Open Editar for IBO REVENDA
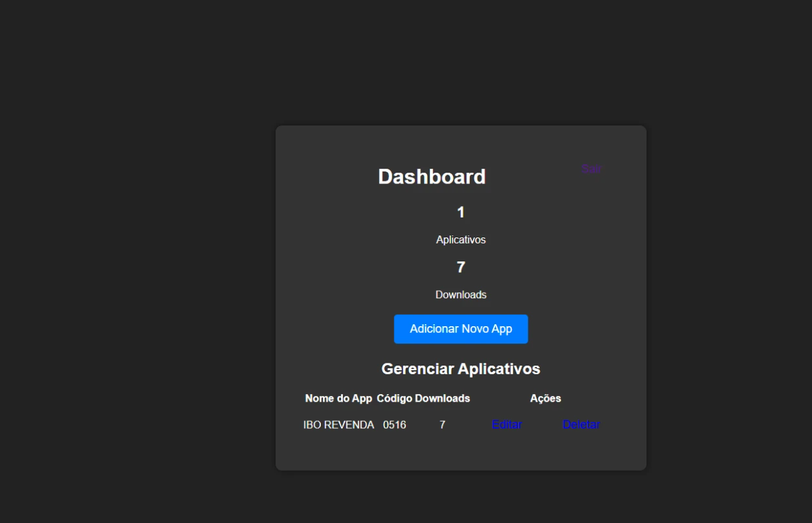The height and width of the screenshot is (523, 812). [x=506, y=425]
